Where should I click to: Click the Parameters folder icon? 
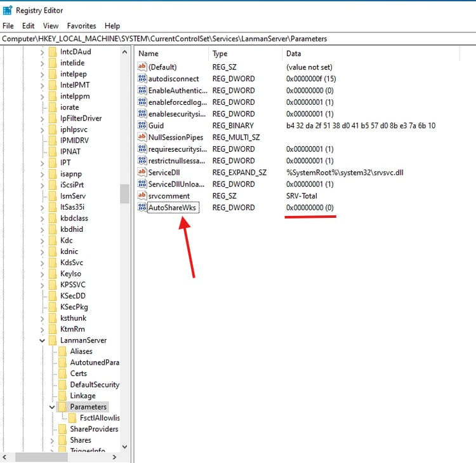click(x=63, y=406)
